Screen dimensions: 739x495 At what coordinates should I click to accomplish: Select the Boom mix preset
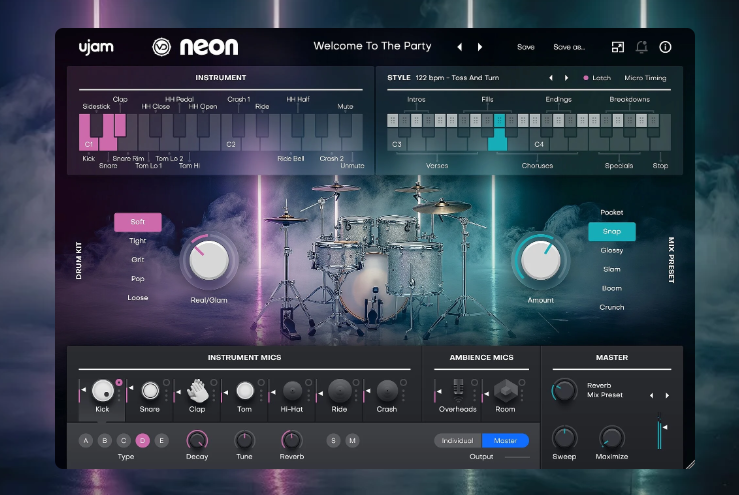612,288
